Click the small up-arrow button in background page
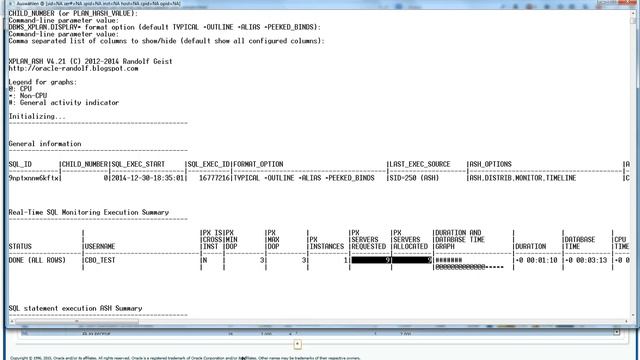 pos(297,344)
